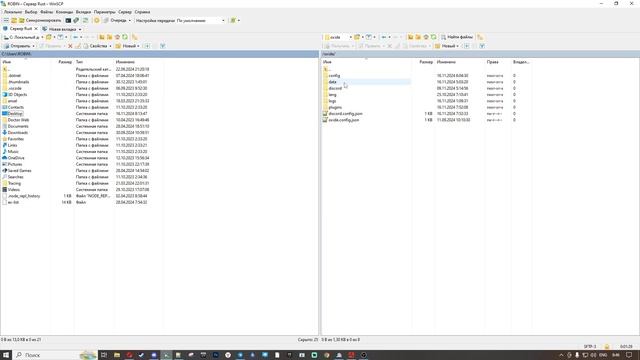Go to remote parent directory icon

click(411, 37)
